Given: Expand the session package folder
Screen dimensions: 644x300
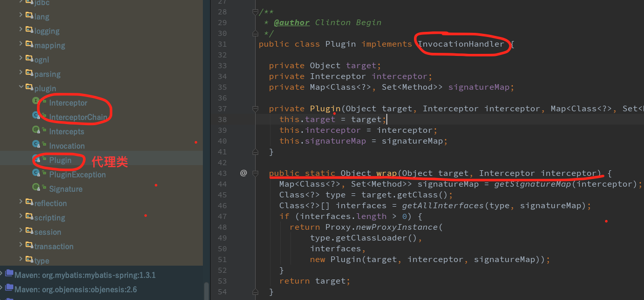Looking at the screenshot, I should coord(21,231).
